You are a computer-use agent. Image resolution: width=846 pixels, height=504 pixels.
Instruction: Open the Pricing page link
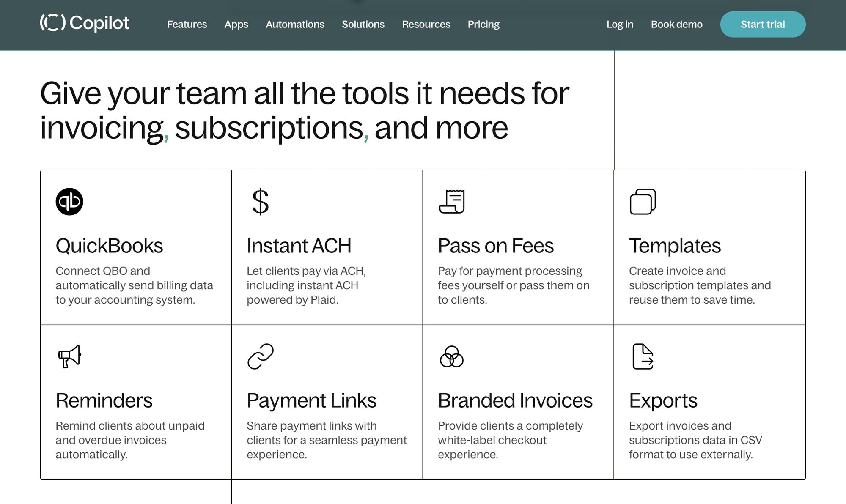pos(483,25)
